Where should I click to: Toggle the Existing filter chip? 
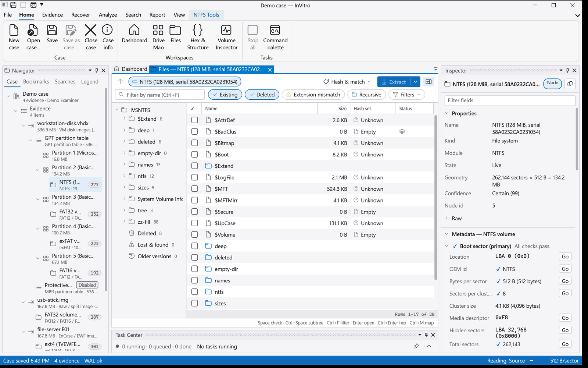[225, 95]
